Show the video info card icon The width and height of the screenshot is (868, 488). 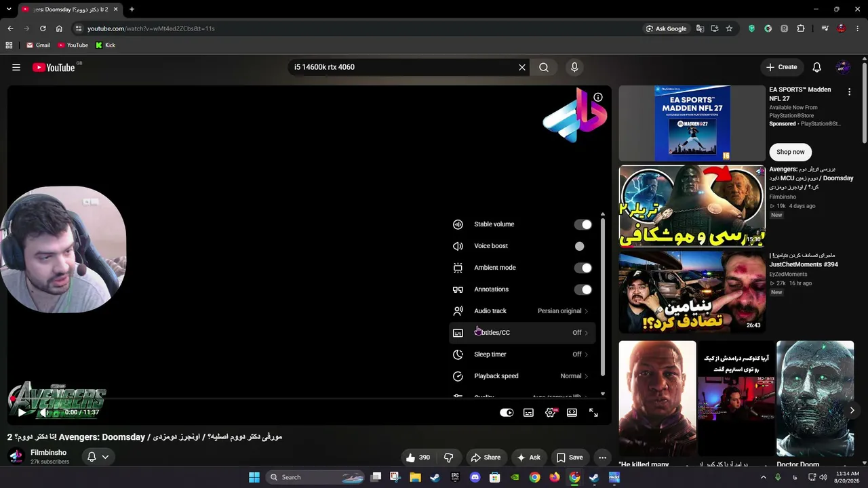click(x=598, y=97)
